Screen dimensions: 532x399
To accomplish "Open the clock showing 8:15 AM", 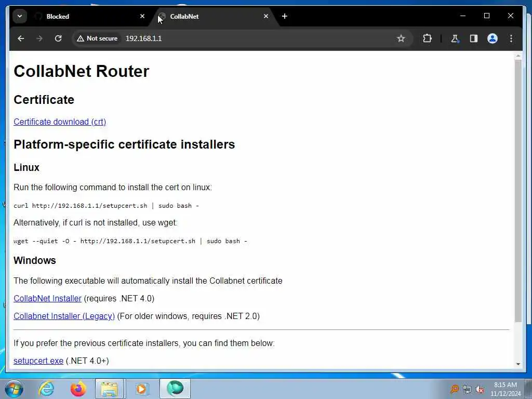I will (x=506, y=389).
